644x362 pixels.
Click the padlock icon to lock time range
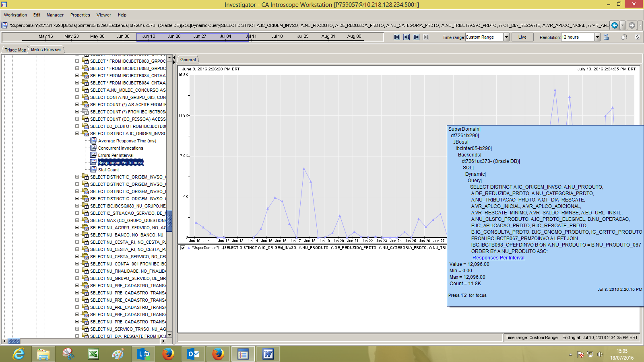607,37
